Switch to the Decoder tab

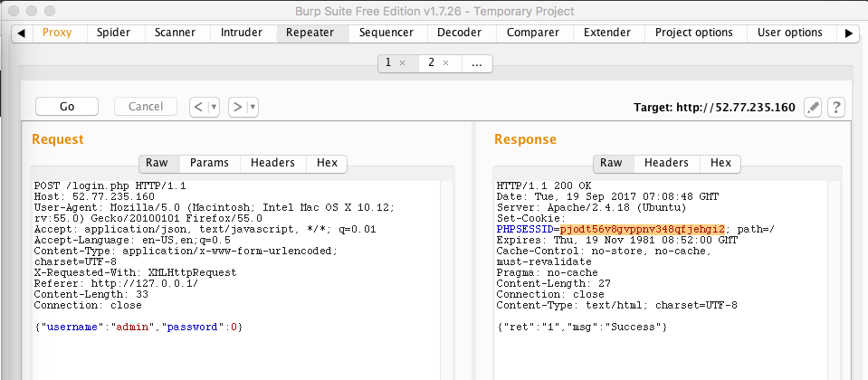[460, 33]
